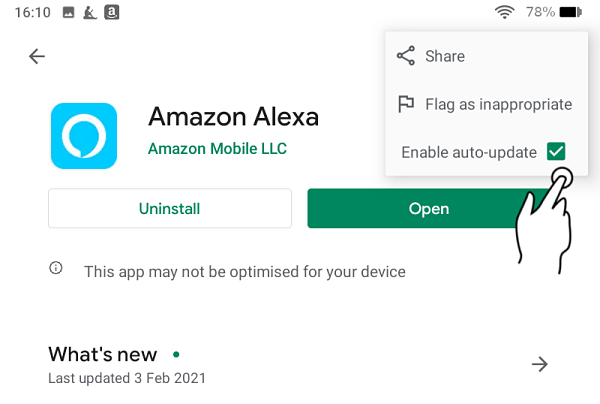Tap the flag icon in menu
The height and width of the screenshot is (404, 600).
pos(406,104)
